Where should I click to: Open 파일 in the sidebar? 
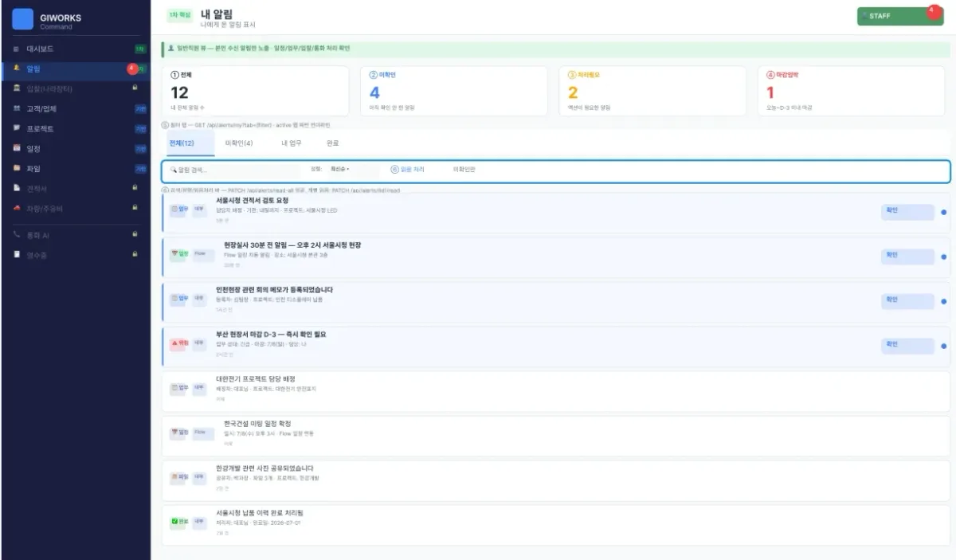[75, 168]
